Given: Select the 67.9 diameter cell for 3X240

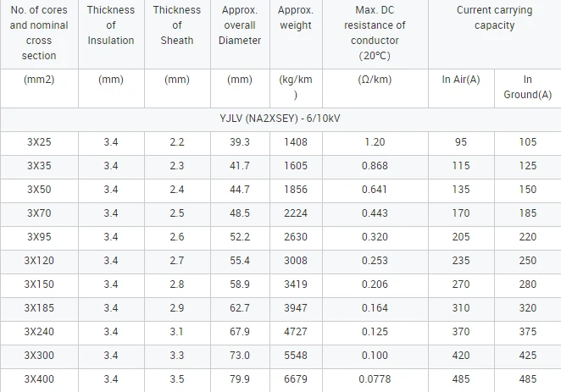Looking at the screenshot, I should tap(240, 332).
